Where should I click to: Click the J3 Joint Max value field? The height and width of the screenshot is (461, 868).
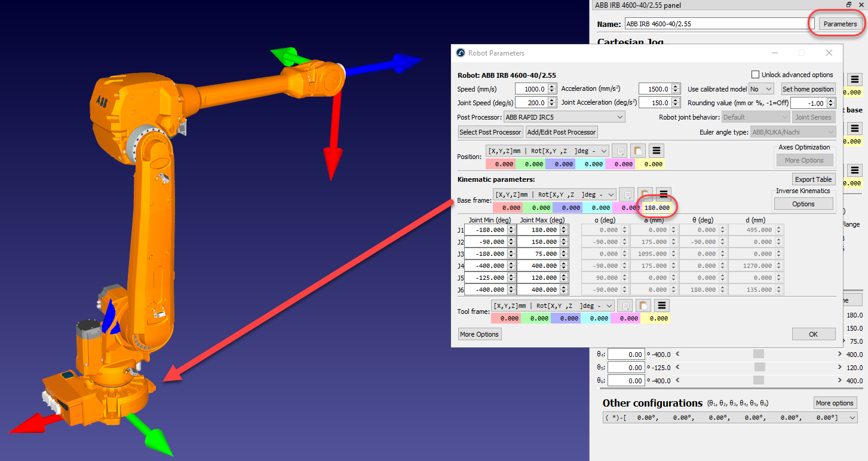538,254
